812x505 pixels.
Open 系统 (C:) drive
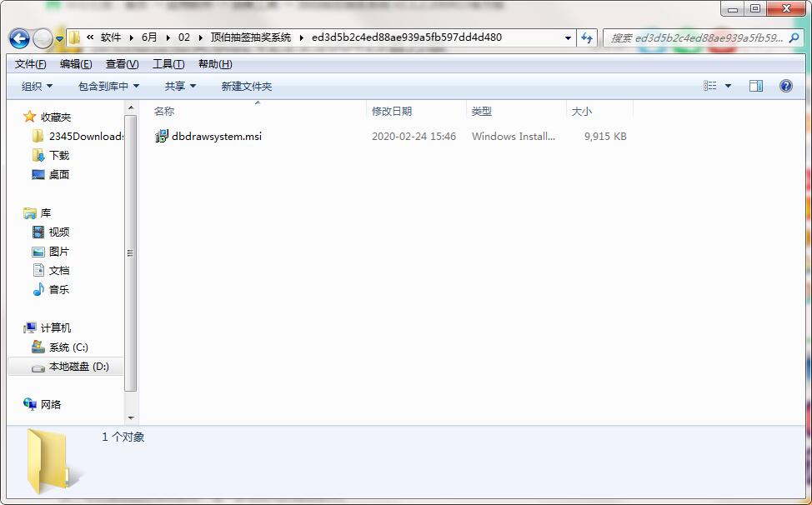point(69,347)
